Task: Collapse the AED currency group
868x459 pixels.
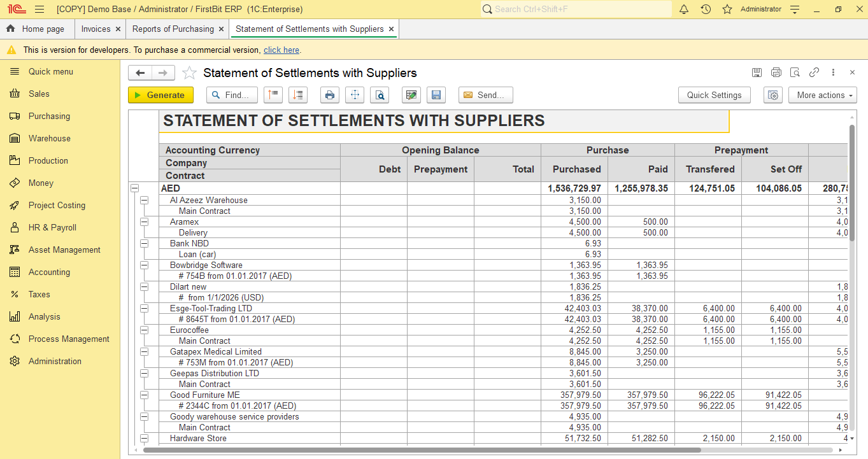Action: (134, 188)
